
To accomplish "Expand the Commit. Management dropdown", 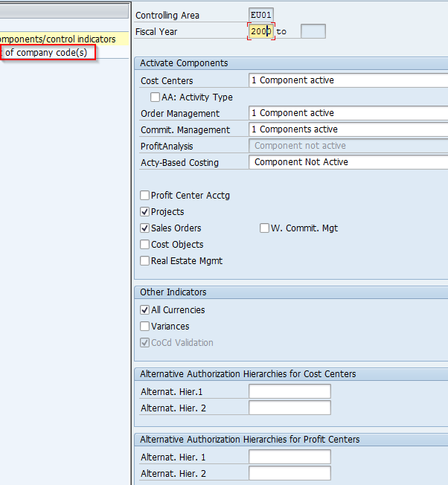I will (348, 129).
